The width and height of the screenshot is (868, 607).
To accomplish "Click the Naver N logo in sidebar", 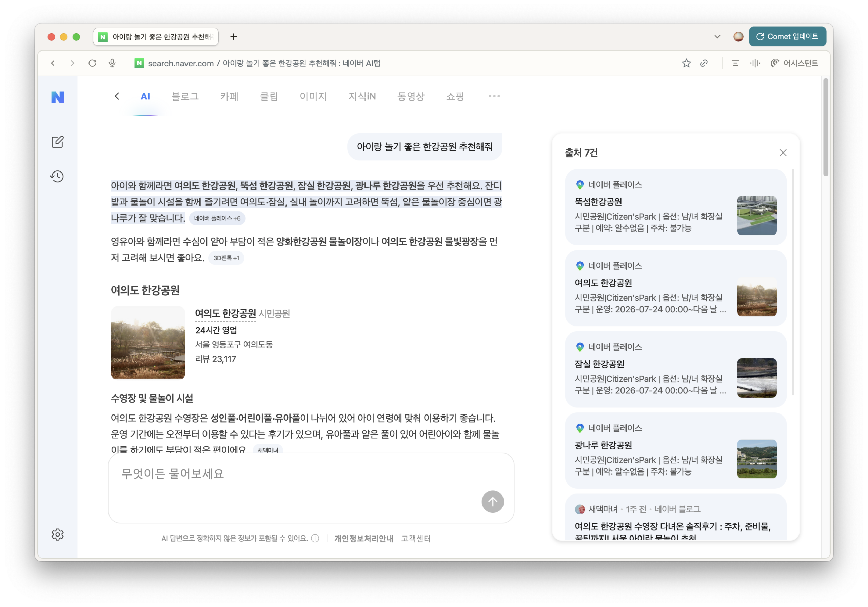I will click(x=57, y=97).
